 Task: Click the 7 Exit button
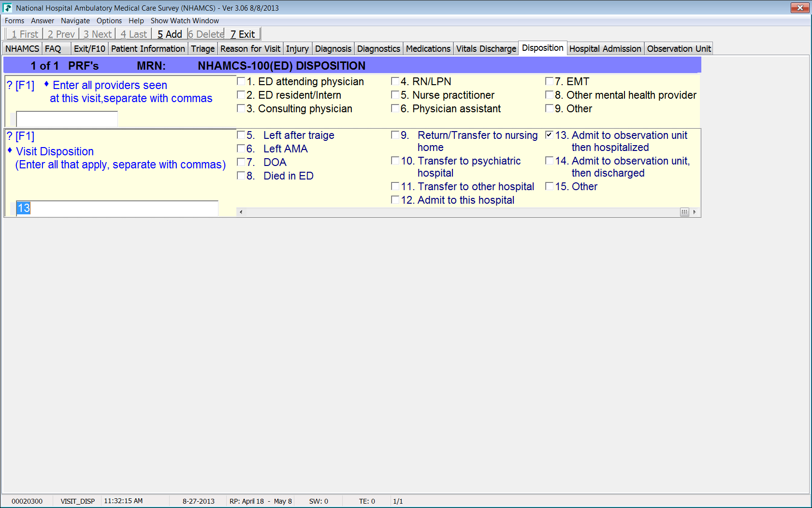(242, 34)
